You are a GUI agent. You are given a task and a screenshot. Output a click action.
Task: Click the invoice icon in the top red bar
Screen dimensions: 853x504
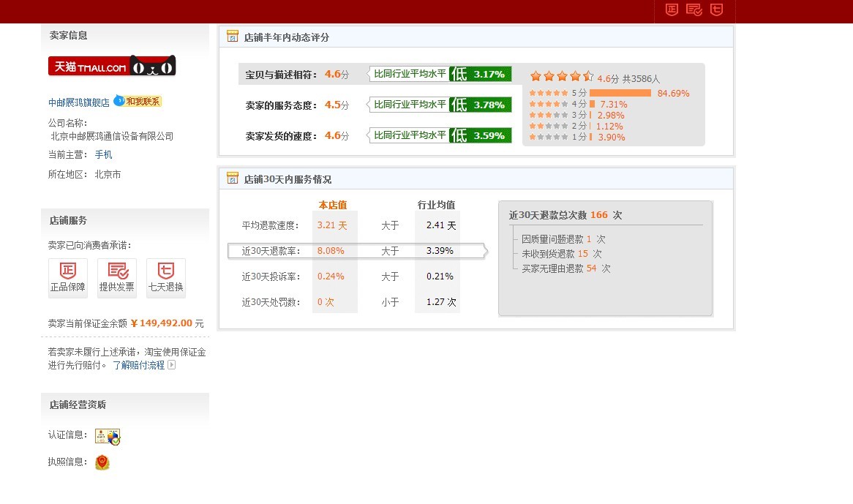[694, 10]
